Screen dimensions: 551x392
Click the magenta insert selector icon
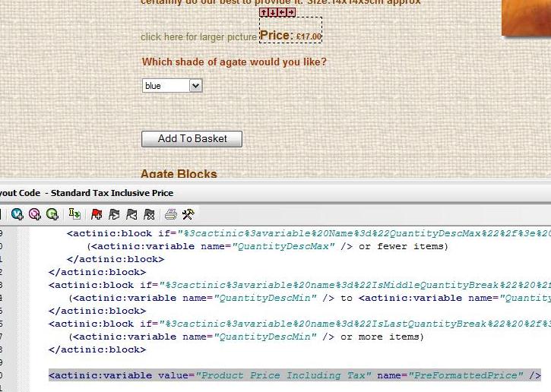click(34, 214)
